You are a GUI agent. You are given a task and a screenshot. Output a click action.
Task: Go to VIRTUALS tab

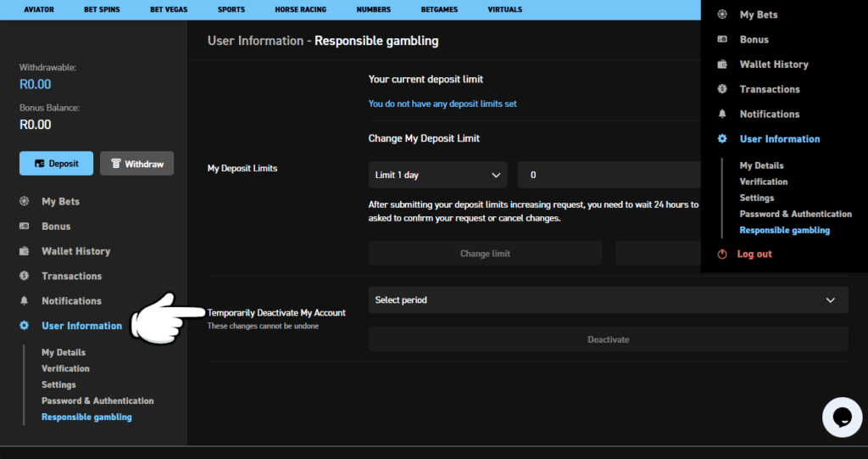(505, 9)
